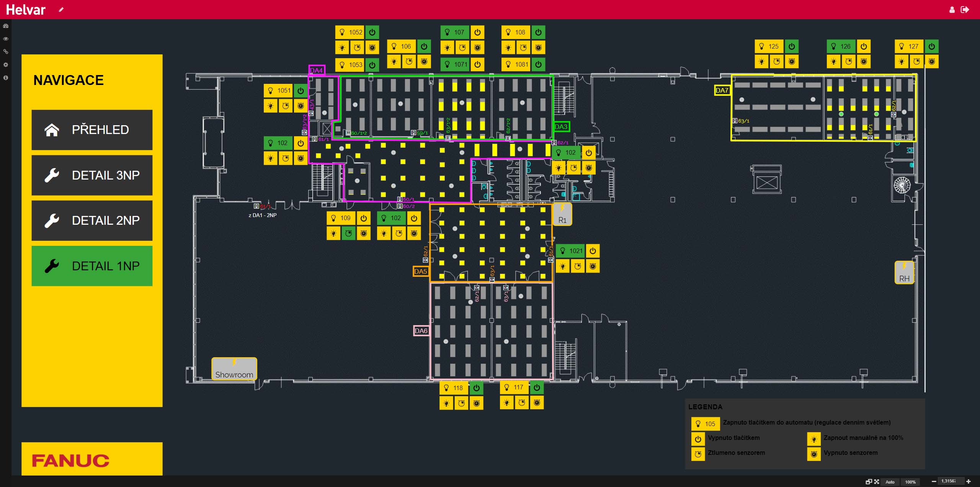The height and width of the screenshot is (487, 980).
Task: Open the links chain sidebar icon
Action: tap(6, 52)
